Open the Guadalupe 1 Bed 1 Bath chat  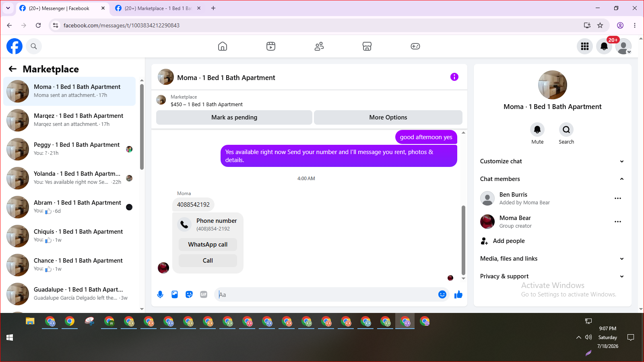(x=70, y=294)
